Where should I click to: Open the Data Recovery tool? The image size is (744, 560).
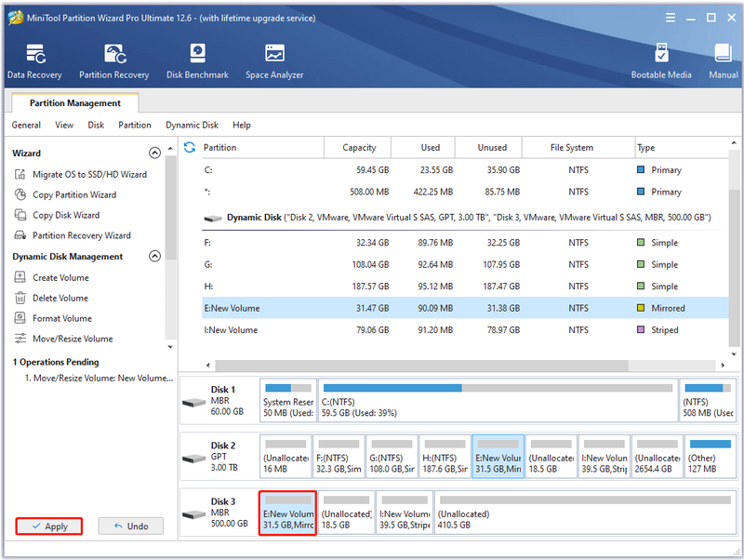(34, 61)
